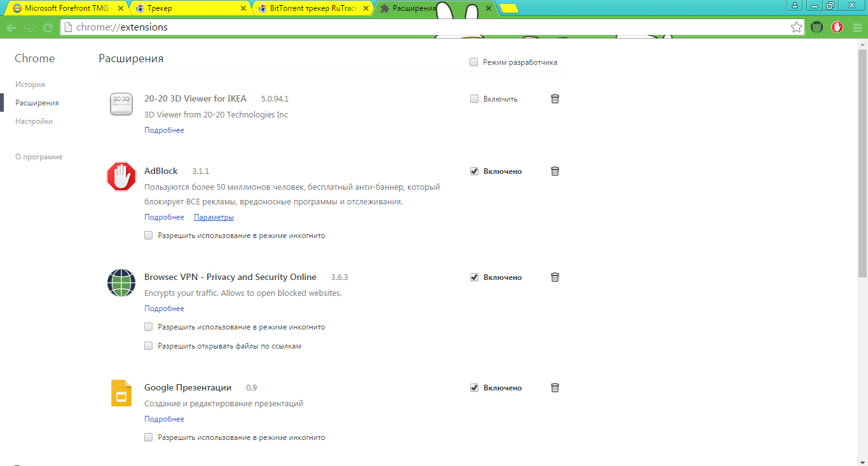
Task: Click the Расширения page heading
Action: point(131,58)
